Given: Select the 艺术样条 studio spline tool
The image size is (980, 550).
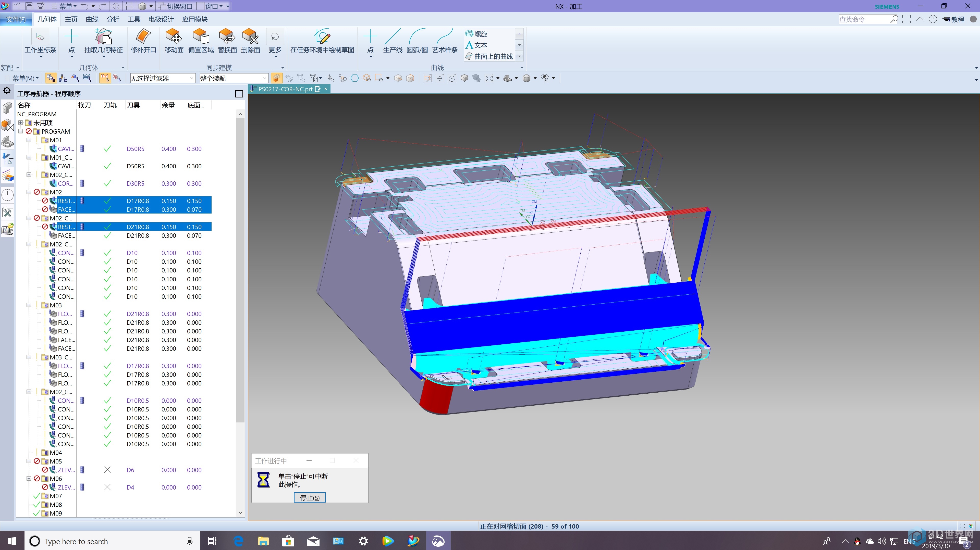Looking at the screenshot, I should [445, 41].
